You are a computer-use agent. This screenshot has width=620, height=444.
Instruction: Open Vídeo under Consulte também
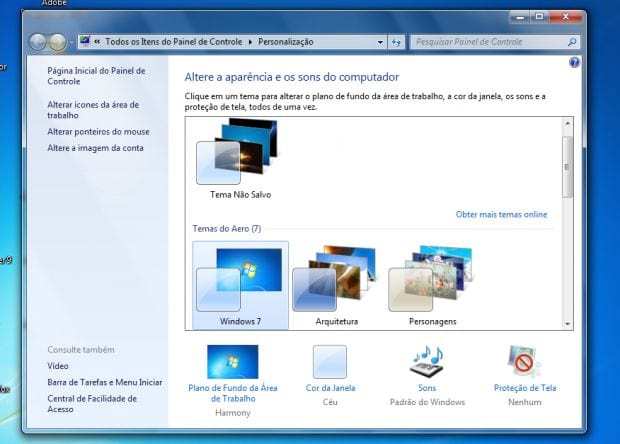[x=58, y=366]
